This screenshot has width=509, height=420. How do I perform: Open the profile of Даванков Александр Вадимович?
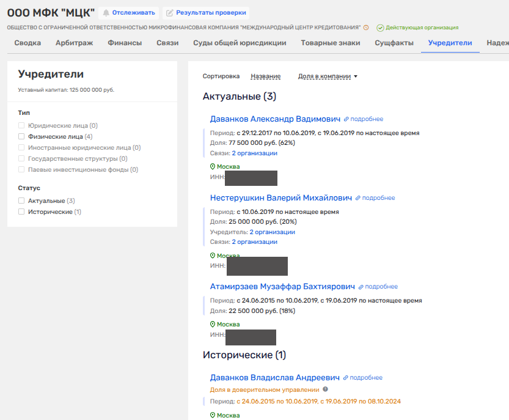tap(275, 119)
